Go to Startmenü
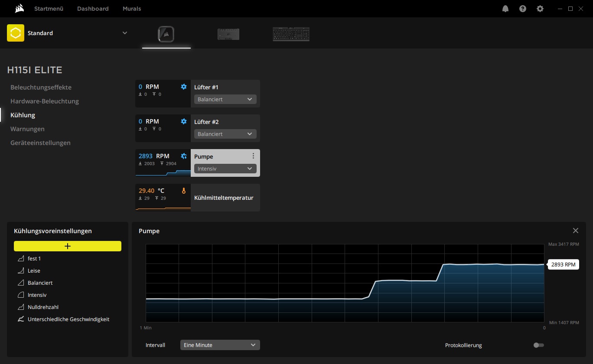This screenshot has width=593, height=364. point(49,9)
